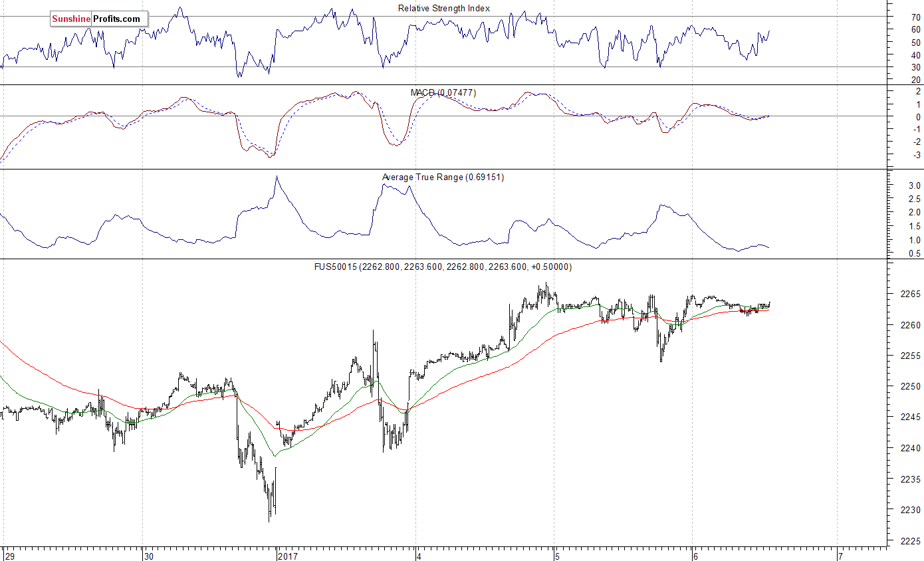Click the 2250 price axis label

(910, 386)
